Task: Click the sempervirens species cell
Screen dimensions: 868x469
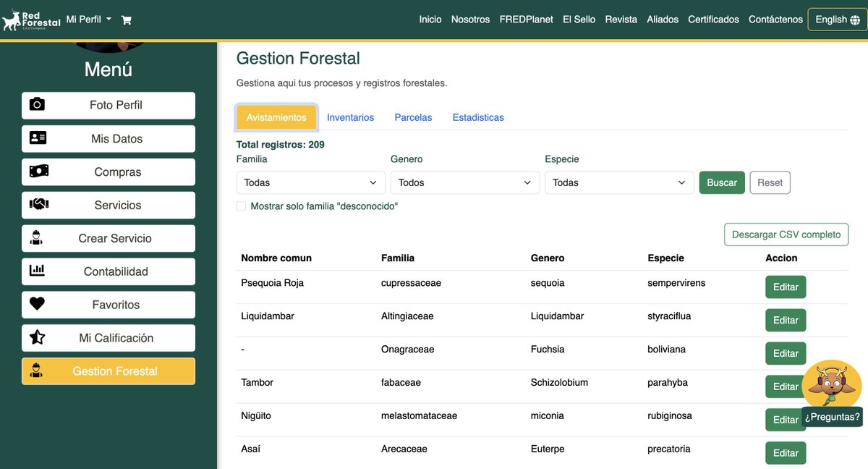Action: [676, 283]
